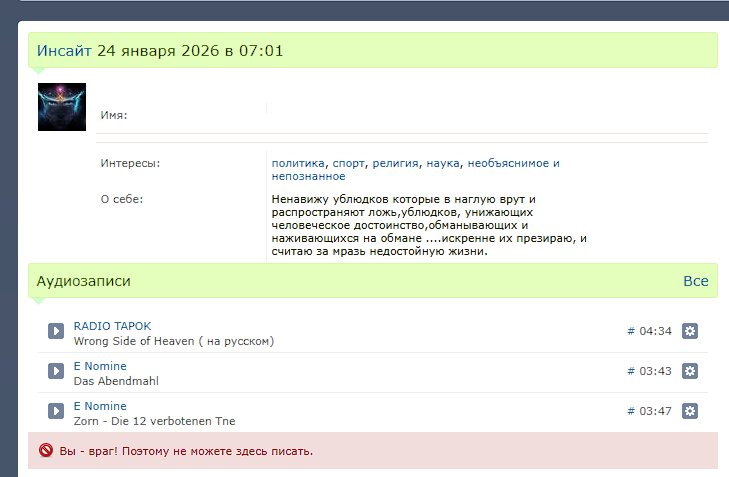Click the profile avatar image

(x=61, y=107)
